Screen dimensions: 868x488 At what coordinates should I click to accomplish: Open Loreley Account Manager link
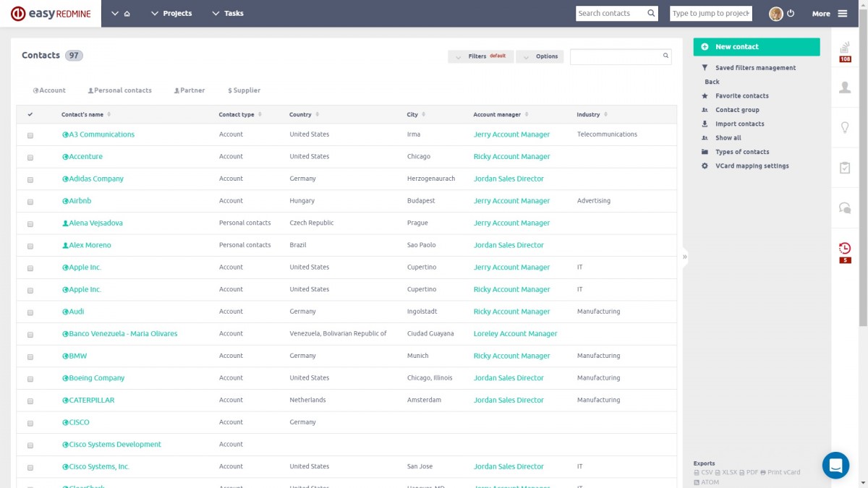click(x=515, y=334)
